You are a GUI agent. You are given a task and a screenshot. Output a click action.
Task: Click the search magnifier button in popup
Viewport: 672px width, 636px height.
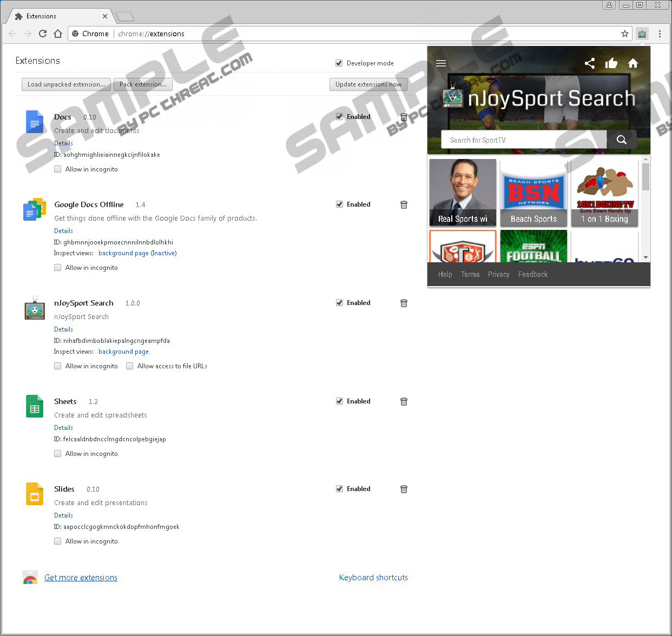(622, 140)
